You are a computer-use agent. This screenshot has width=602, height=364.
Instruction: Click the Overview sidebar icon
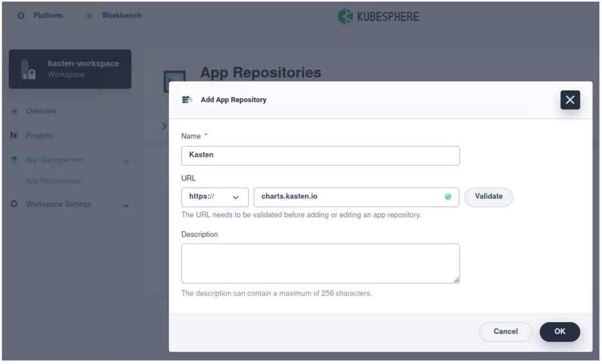[x=14, y=110]
